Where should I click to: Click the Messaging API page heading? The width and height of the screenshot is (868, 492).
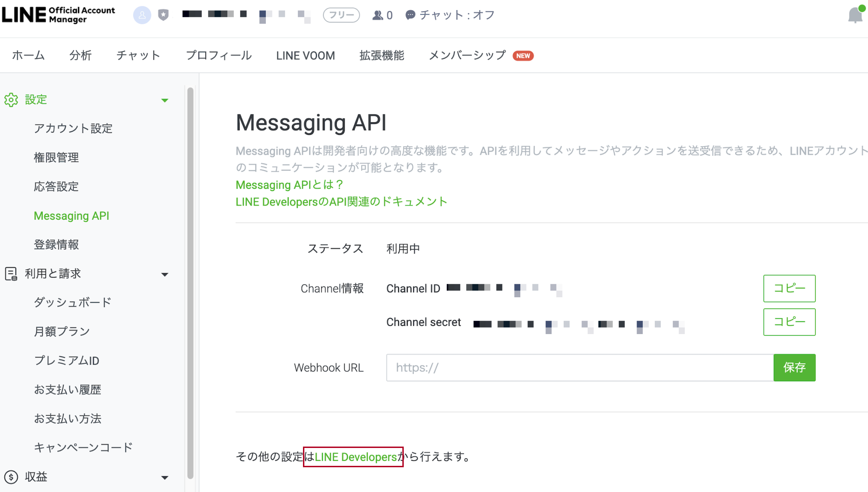[x=311, y=123]
